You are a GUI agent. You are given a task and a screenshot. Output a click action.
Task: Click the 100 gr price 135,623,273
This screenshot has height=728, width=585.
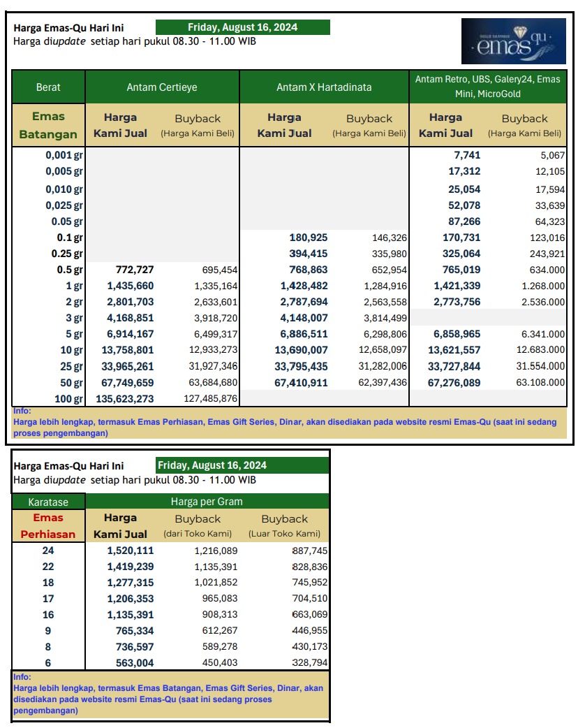(125, 399)
